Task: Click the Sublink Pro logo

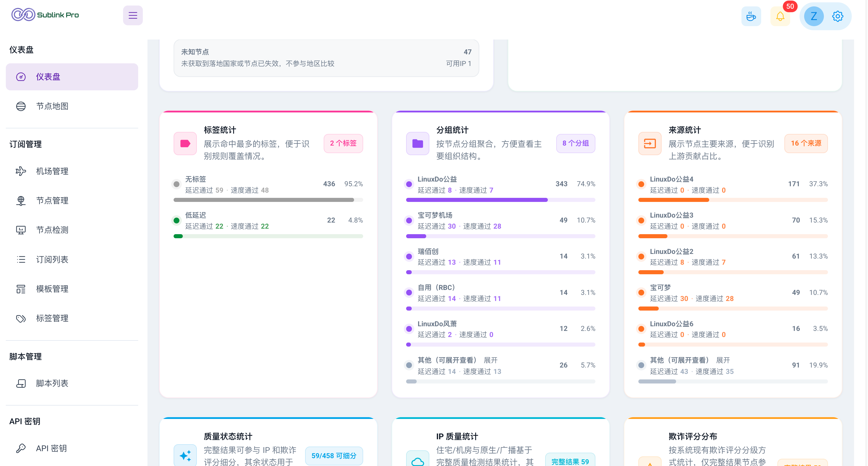Action: [45, 15]
